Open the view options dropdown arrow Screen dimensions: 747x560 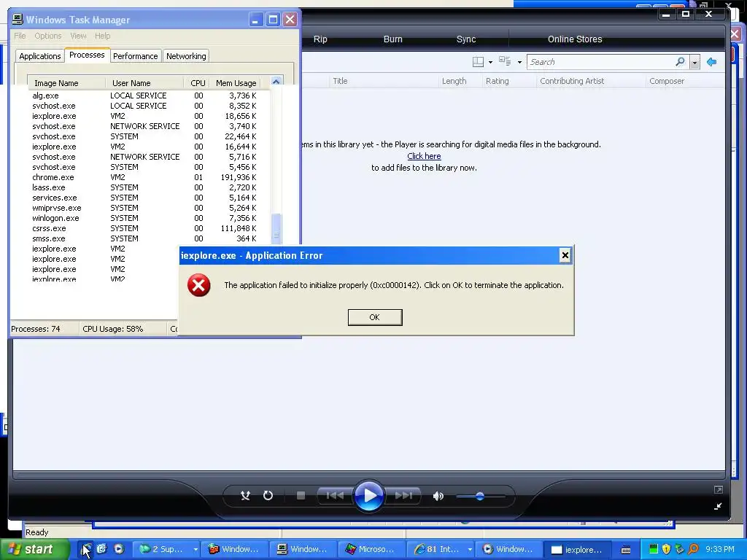coord(519,63)
